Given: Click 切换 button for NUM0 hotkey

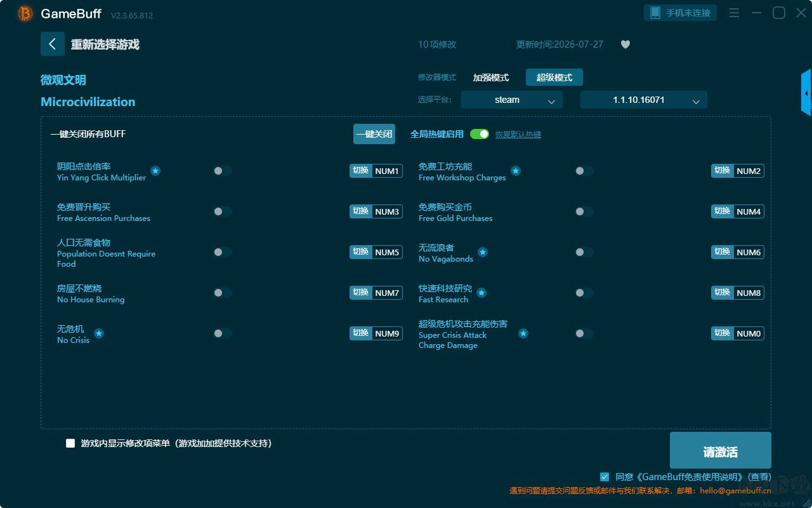Looking at the screenshot, I should [x=723, y=333].
